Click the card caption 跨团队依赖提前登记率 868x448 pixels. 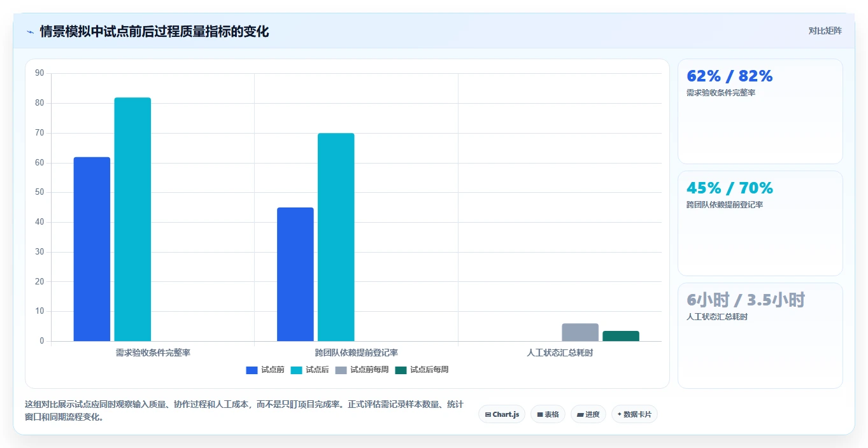pos(725,205)
